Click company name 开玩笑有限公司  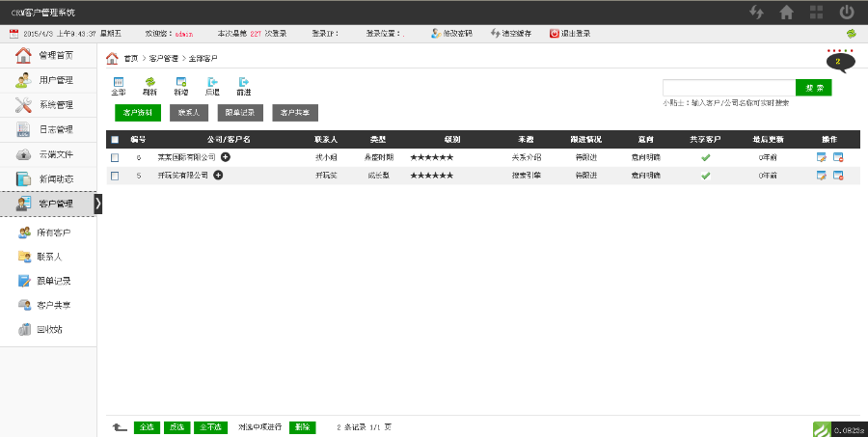tap(183, 175)
